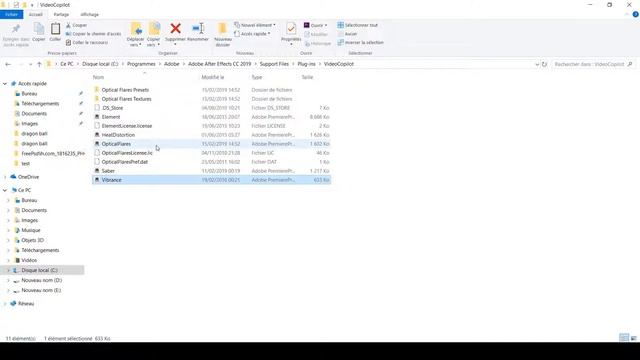The height and width of the screenshot is (360, 640).
Task: Click the search magnifier icon
Action: [630, 64]
